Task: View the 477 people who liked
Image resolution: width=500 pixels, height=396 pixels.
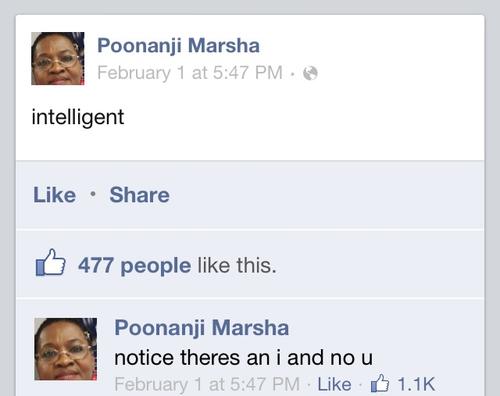Action: tap(135, 266)
